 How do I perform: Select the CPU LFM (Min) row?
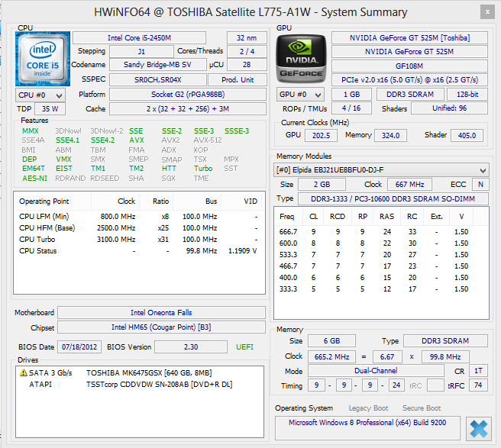pos(139,217)
